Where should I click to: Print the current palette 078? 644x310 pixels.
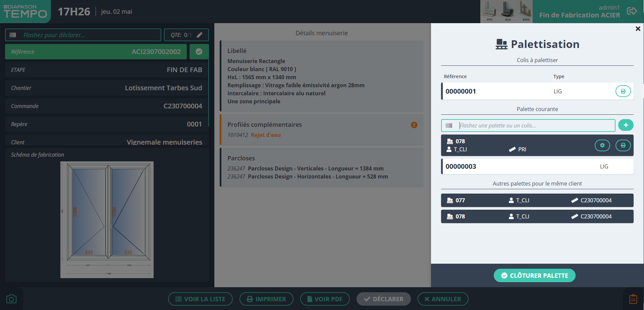[x=623, y=145]
